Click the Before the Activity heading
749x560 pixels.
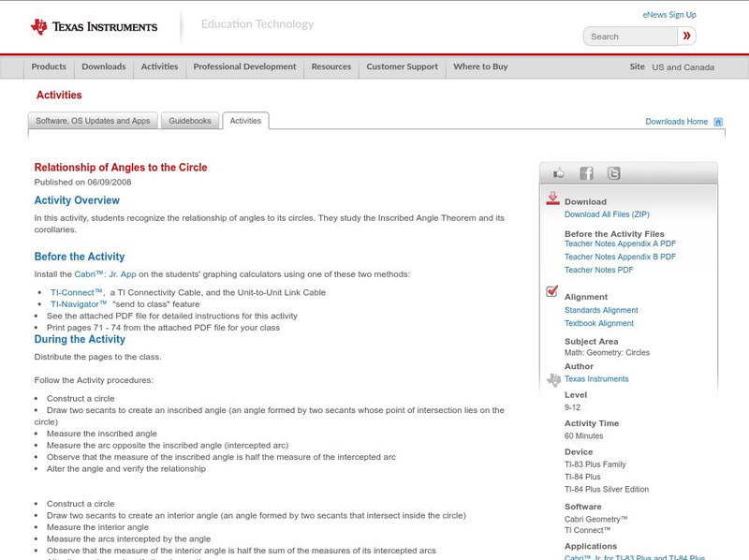click(x=80, y=257)
